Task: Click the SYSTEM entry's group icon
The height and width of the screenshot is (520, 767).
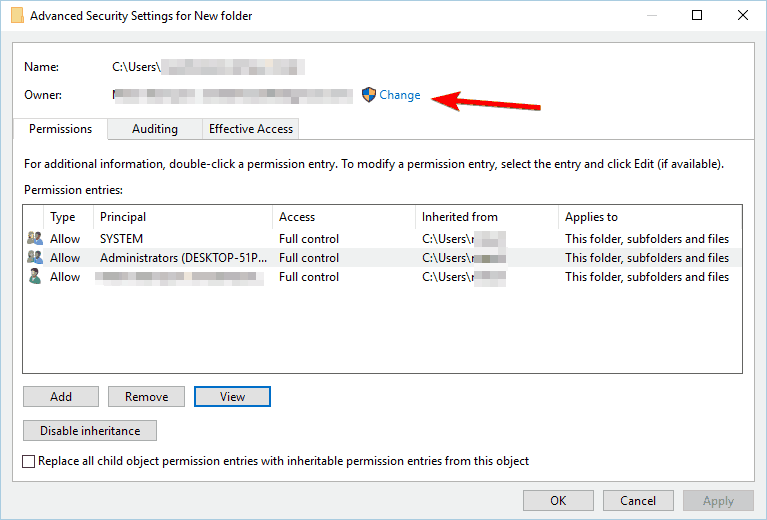Action: click(35, 239)
